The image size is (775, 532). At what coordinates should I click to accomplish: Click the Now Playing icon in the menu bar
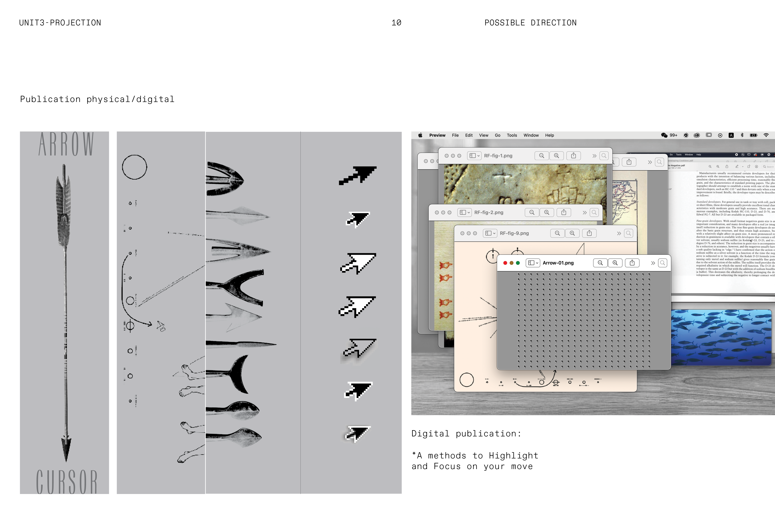tap(720, 135)
